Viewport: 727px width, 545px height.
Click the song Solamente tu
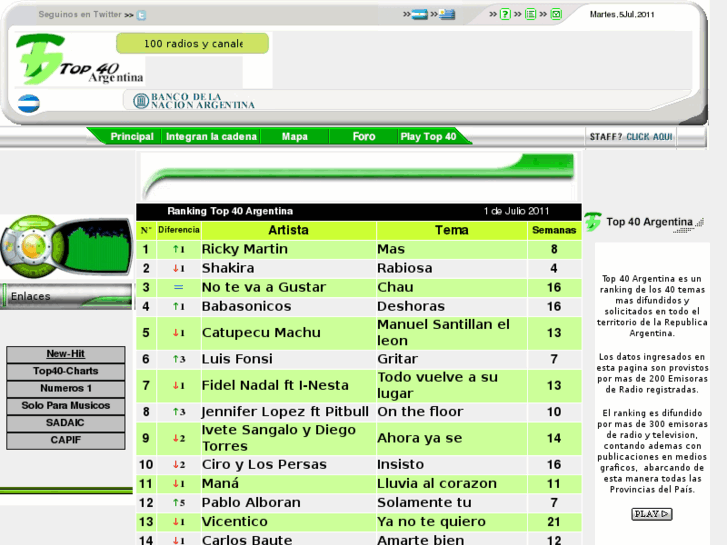[x=424, y=503]
